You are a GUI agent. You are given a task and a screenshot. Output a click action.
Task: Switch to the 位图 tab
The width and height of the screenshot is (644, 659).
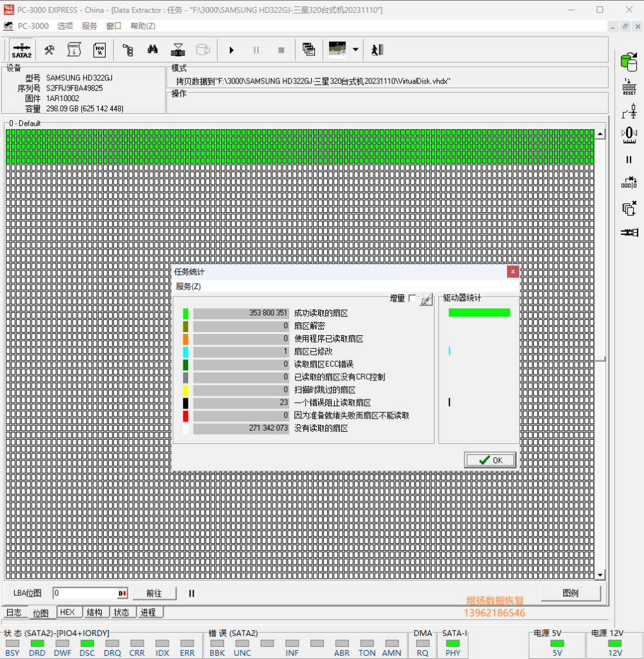(41, 613)
